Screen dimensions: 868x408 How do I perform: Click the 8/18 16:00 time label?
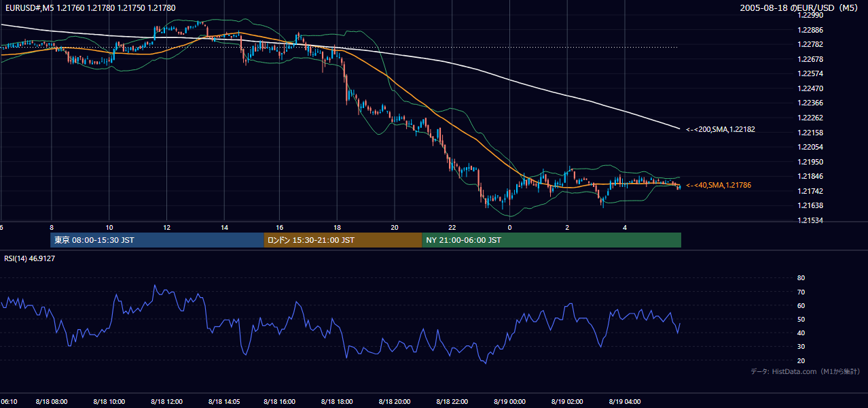click(x=280, y=402)
